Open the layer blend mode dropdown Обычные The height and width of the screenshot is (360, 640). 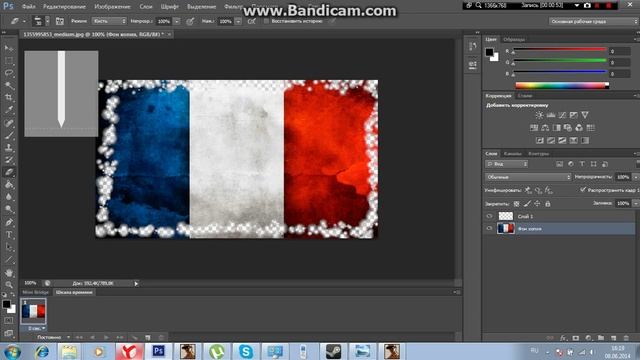(x=528, y=177)
